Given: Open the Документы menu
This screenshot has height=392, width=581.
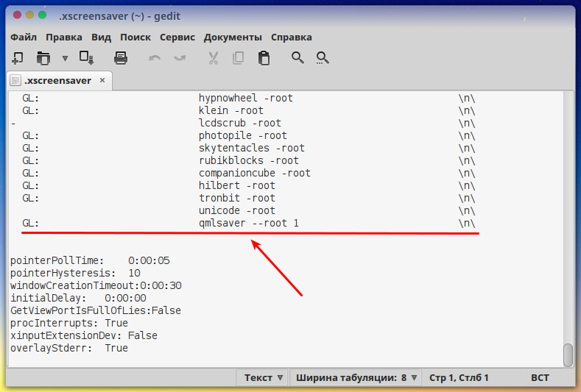Looking at the screenshot, I should coord(233,38).
